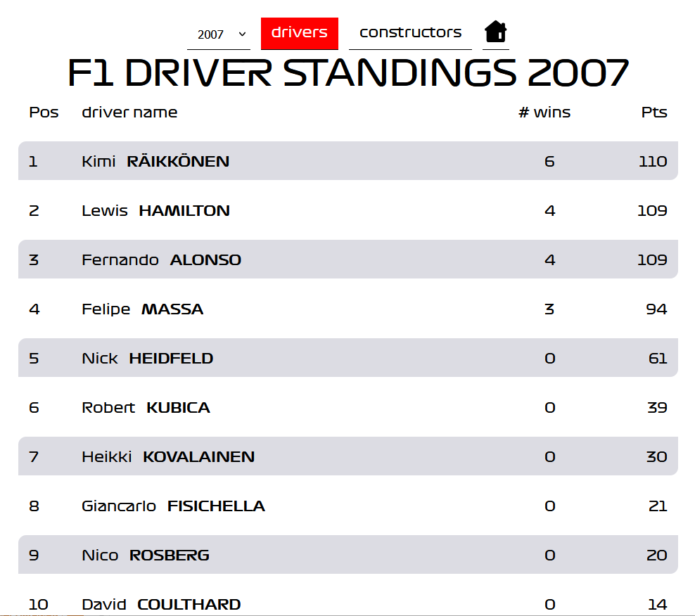Click the F1 Driver Standings 2007 heading
The height and width of the screenshot is (616, 695).
click(347, 73)
